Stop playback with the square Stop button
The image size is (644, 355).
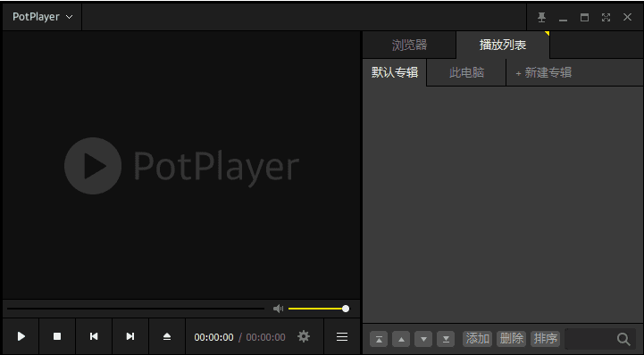[57, 336]
